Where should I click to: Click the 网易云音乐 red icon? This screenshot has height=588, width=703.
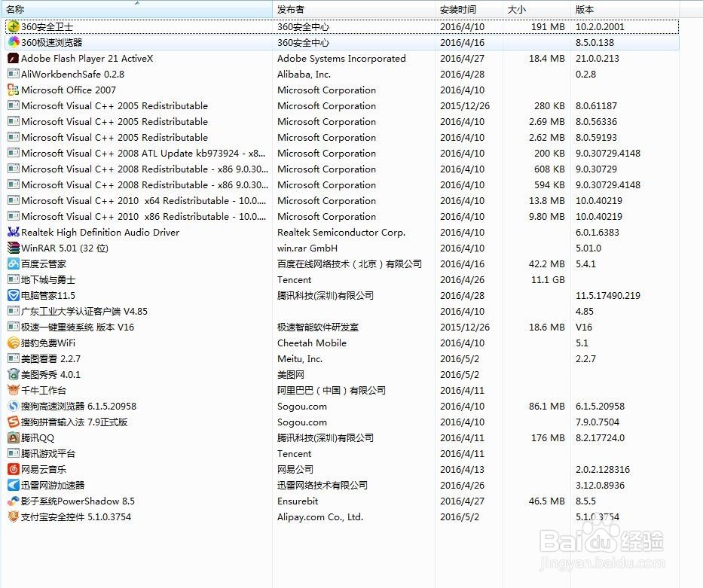coord(14,469)
